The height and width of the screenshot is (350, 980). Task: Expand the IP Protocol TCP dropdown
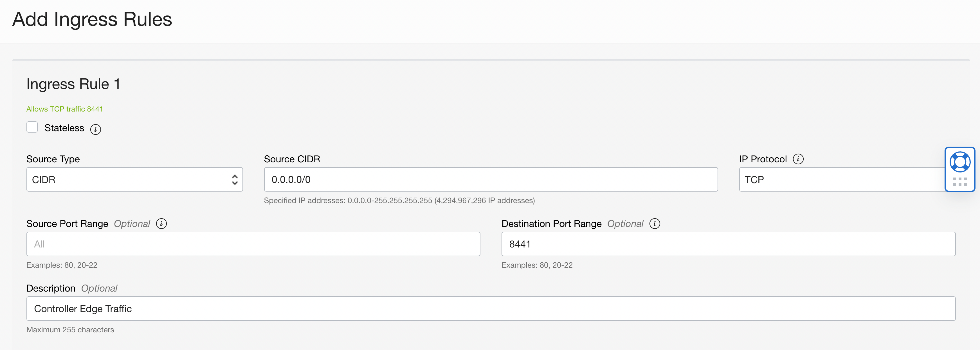(841, 179)
